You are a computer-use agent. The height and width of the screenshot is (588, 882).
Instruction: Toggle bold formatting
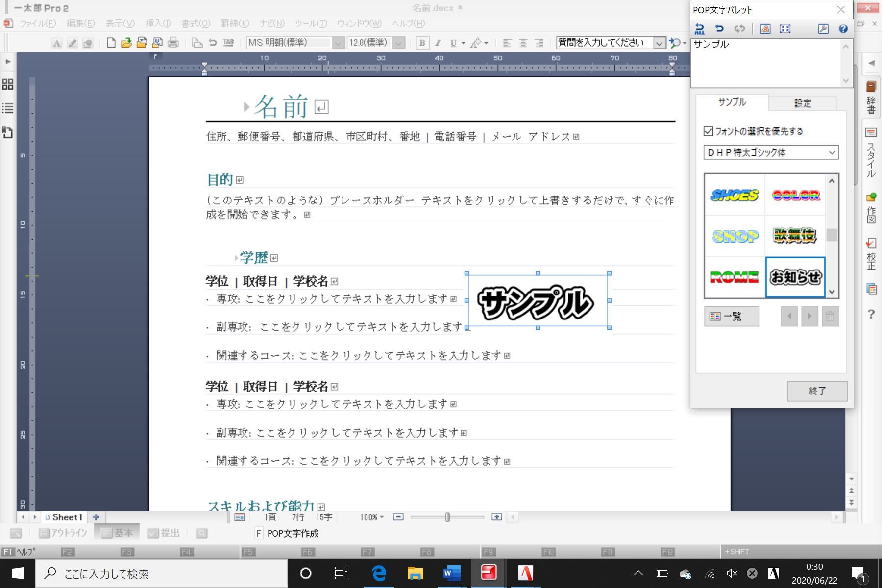(422, 43)
